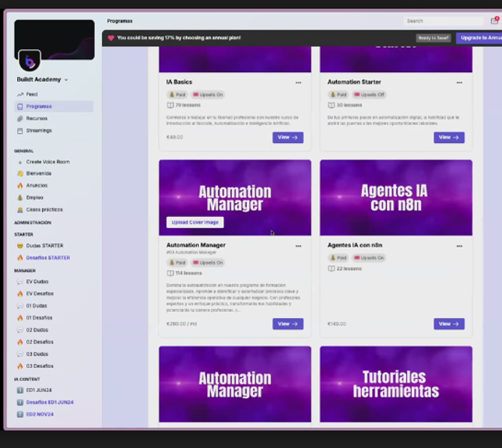Screen dimensions: 502x448
Task: Open three-dot menu on IA Basics card
Action: [x=298, y=82]
